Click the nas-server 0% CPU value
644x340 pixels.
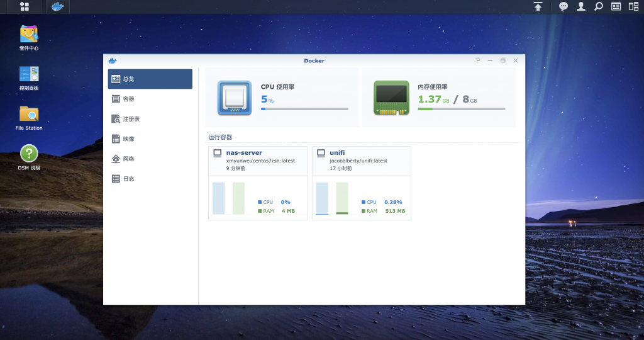point(286,202)
